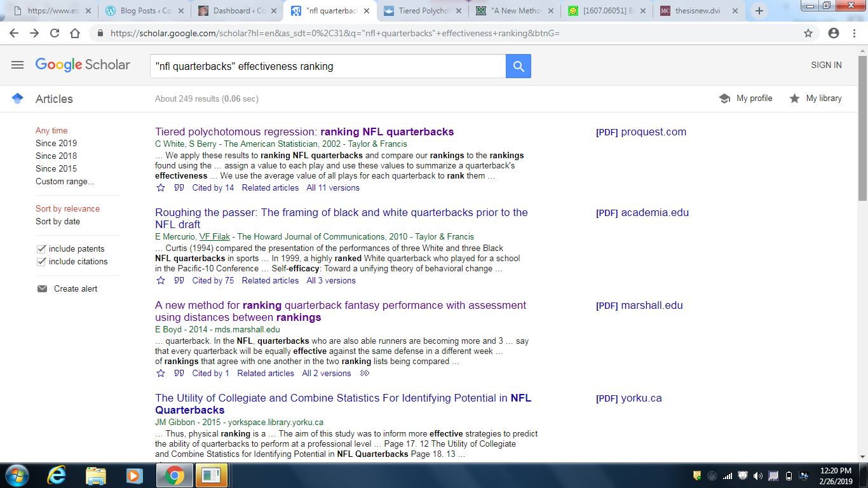This screenshot has width=868, height=488.
Task: Switch to the thesisnew.dvi tab
Action: (x=699, y=11)
